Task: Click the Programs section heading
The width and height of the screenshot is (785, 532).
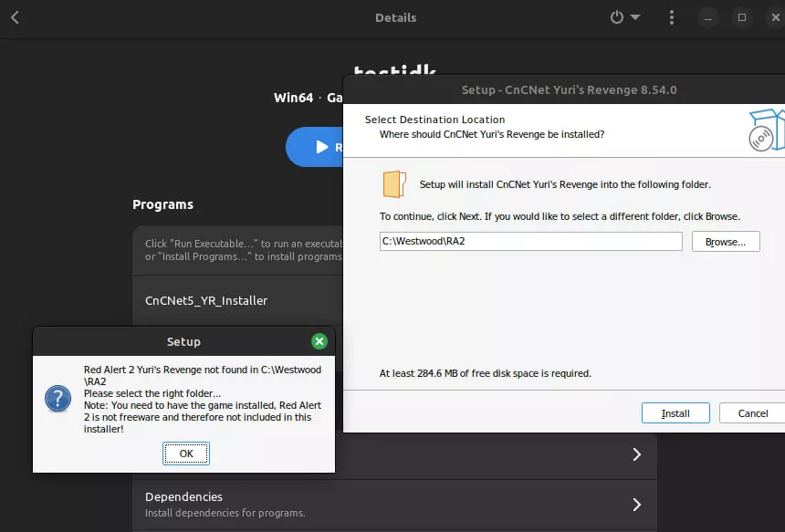Action: tap(162, 204)
